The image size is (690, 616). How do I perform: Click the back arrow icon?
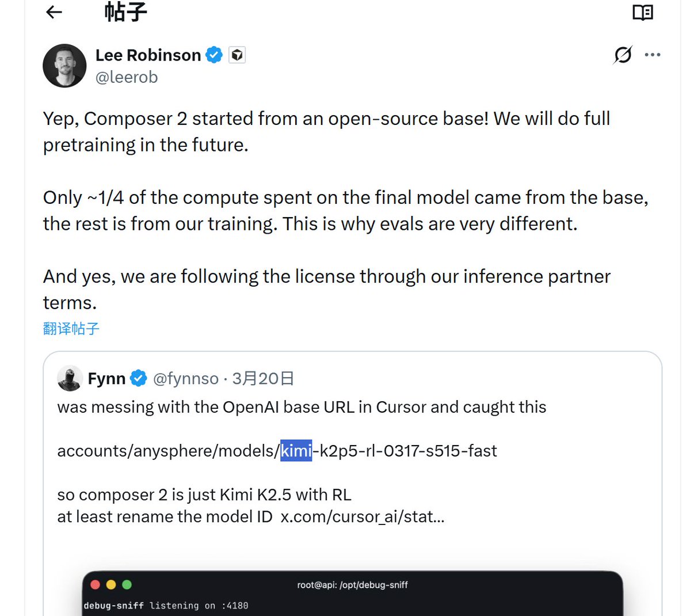click(54, 12)
